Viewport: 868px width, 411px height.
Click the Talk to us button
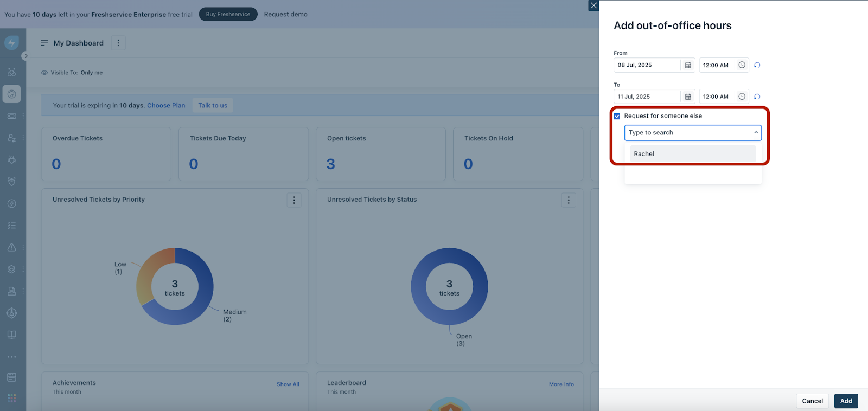pyautogui.click(x=213, y=105)
